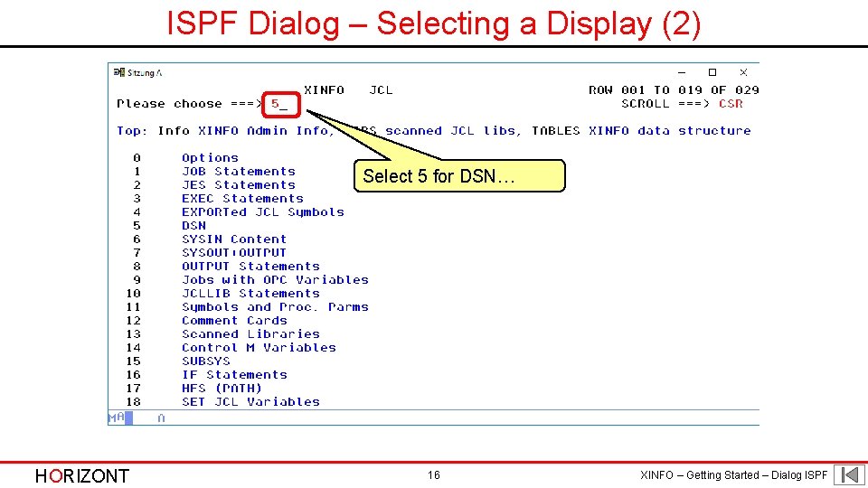This screenshot has width=868, height=488.
Task: Maximize the Sitzung A terminal window
Action: click(712, 72)
